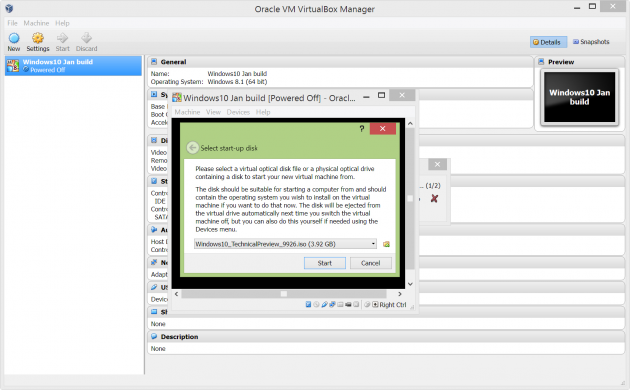This screenshot has width=630, height=390.
Task: Cancel the Select start-up disk dialog
Action: click(370, 263)
